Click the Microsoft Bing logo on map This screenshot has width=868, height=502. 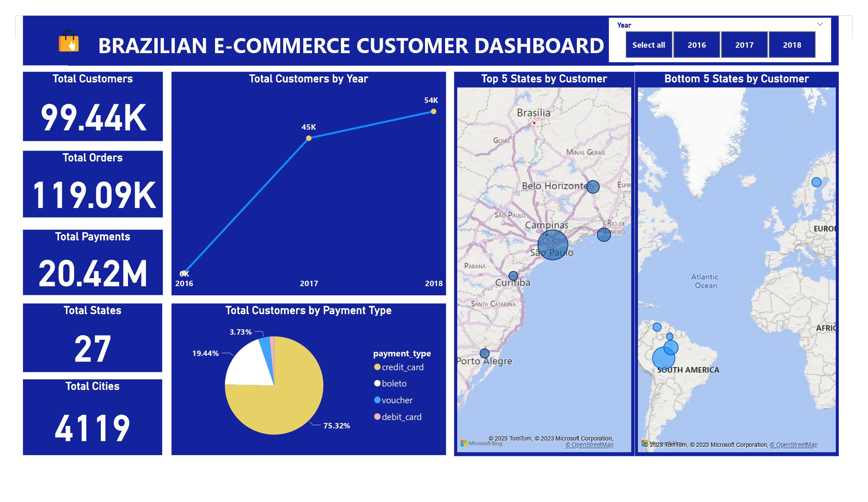tap(481, 443)
